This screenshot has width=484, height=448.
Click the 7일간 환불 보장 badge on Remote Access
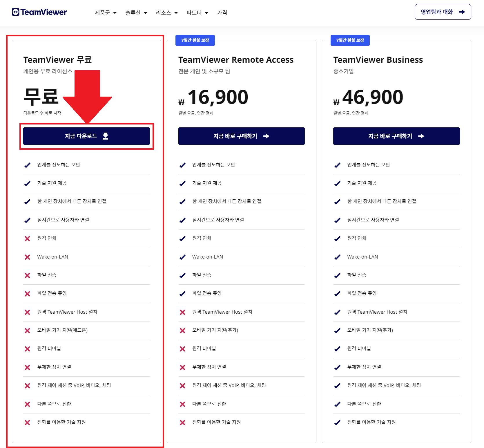(195, 40)
